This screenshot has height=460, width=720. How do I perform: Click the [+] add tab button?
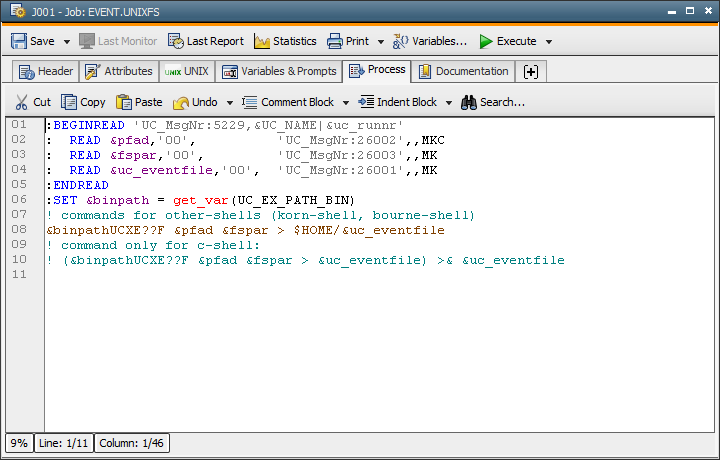pyautogui.click(x=530, y=71)
